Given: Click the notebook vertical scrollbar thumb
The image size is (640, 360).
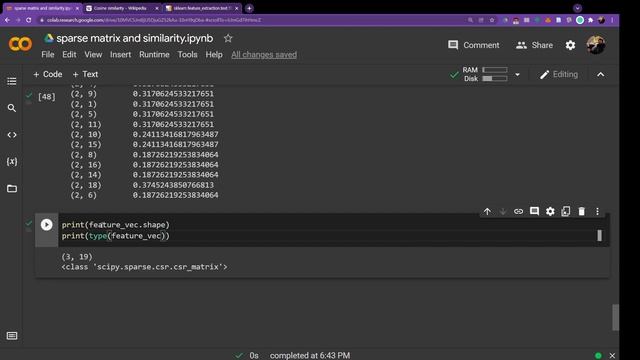Looking at the screenshot, I should [x=615, y=317].
